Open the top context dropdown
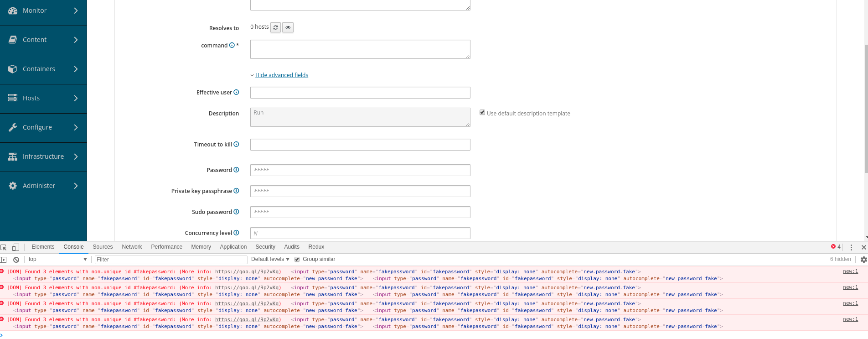 57,259
